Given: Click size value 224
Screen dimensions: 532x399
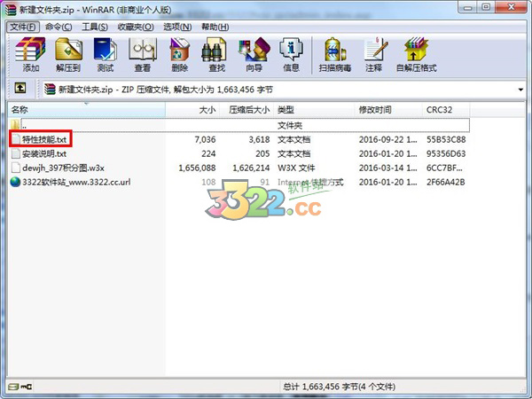Looking at the screenshot, I should (208, 153).
